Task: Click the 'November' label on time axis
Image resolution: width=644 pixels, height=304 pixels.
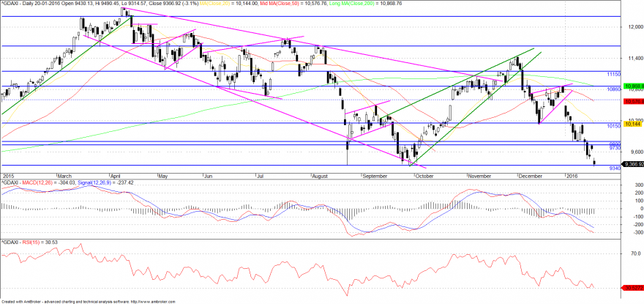Action: point(480,176)
